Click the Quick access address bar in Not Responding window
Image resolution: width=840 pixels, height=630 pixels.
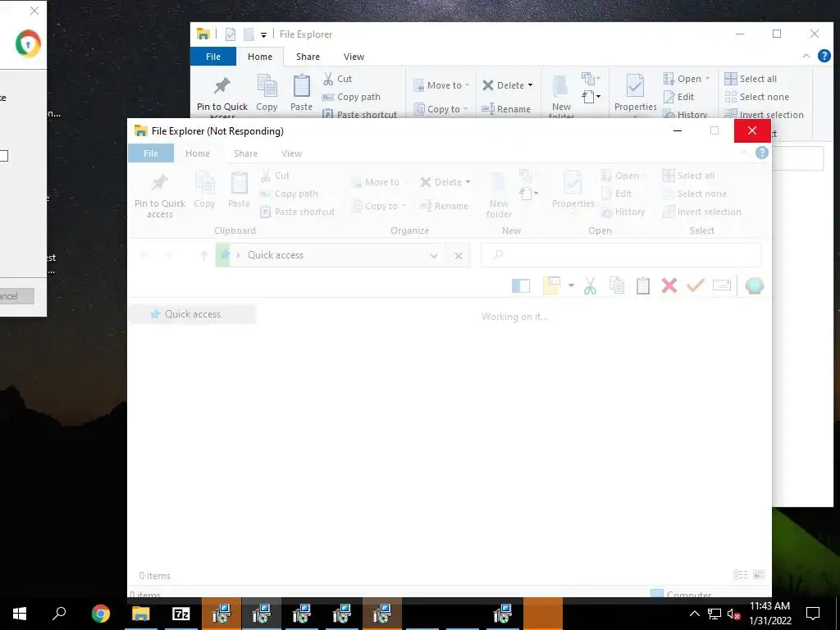(x=332, y=256)
